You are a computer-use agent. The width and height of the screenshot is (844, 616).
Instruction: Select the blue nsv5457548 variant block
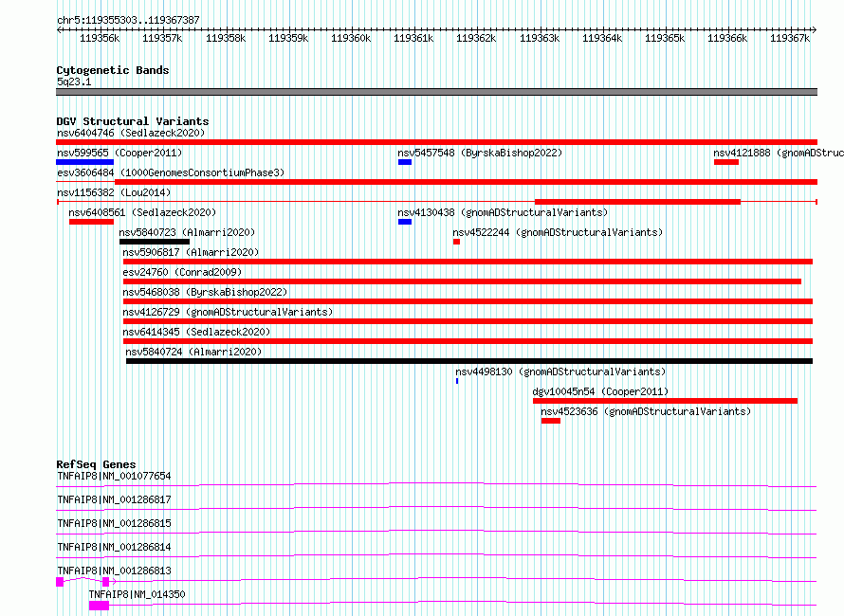405,162
